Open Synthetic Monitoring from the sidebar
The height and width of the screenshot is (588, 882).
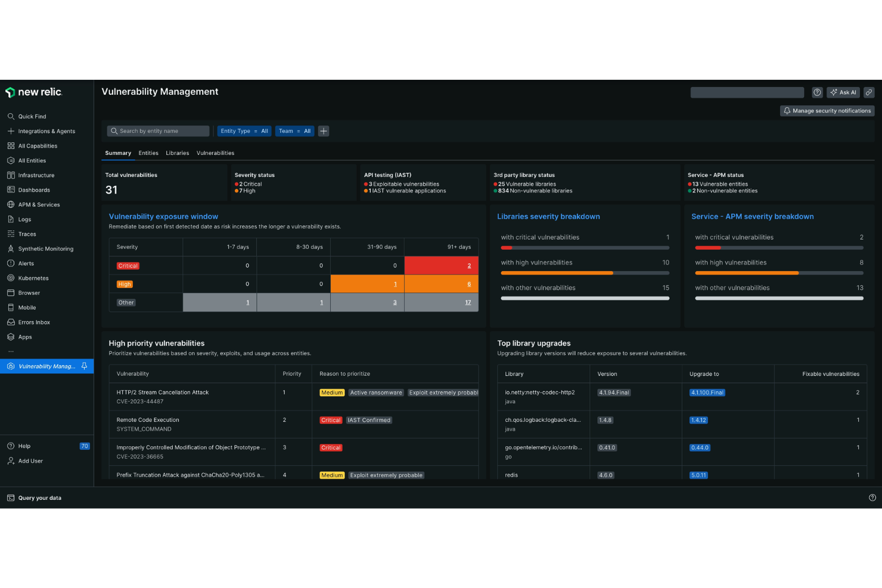pos(45,248)
